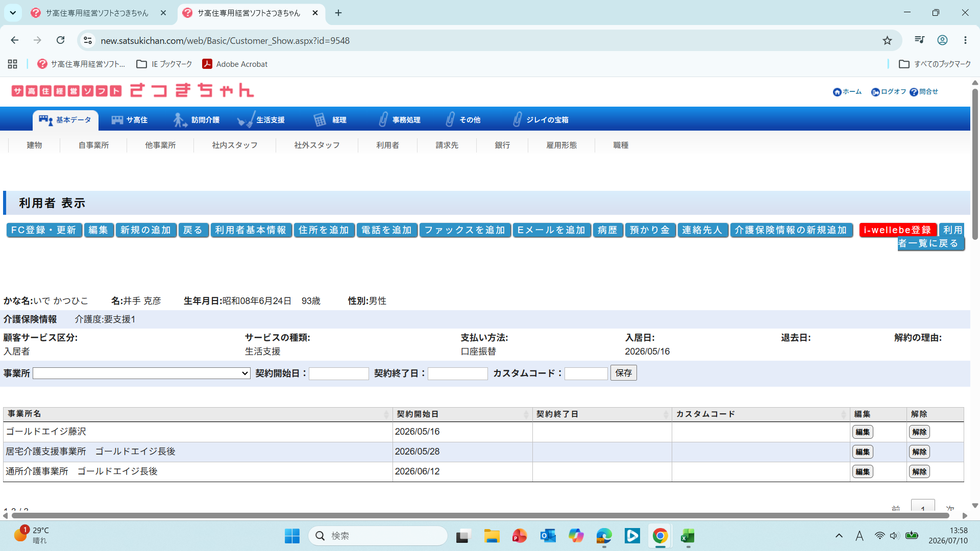Sort table by 契約開始日 column
Image resolution: width=980 pixels, height=551 pixels.
[x=462, y=414]
